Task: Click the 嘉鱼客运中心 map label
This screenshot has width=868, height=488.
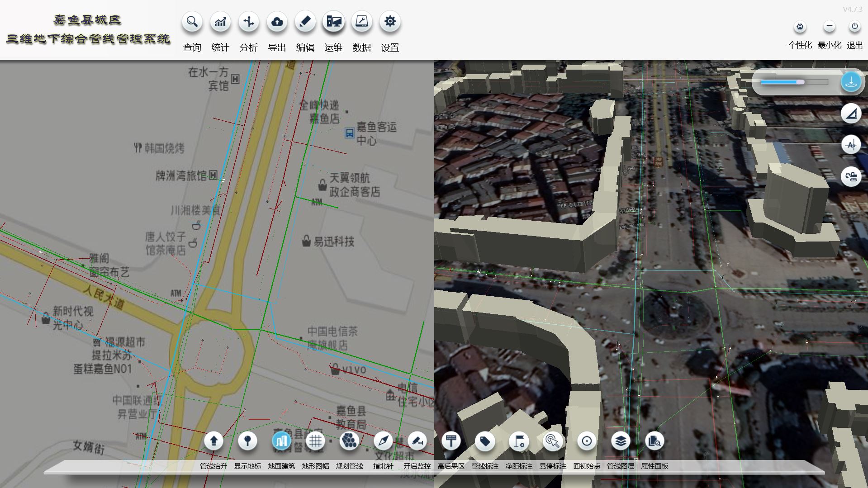Action: [x=376, y=133]
